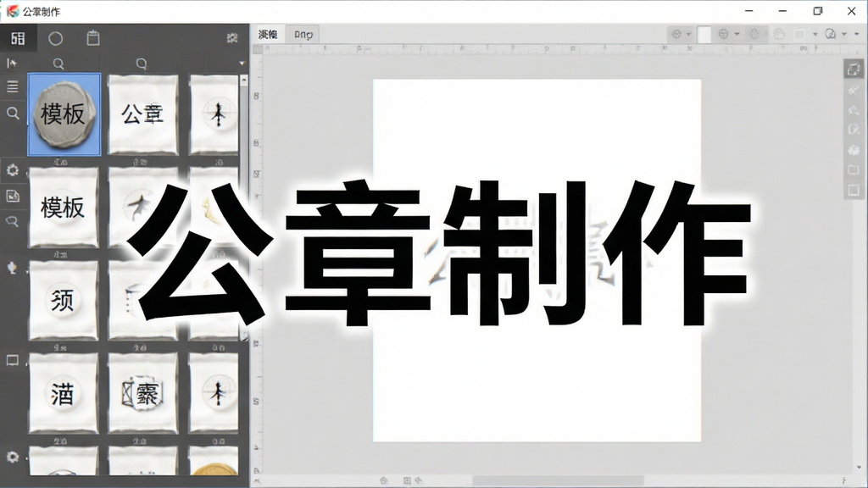Click the gear icon at bottom of left sidebar
Viewport: 868px width, 488px height.
click(12, 457)
